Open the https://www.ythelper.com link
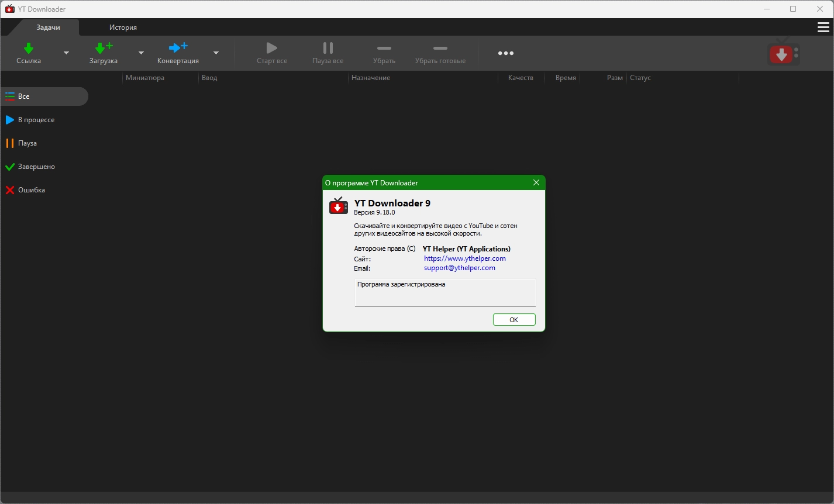 464,258
